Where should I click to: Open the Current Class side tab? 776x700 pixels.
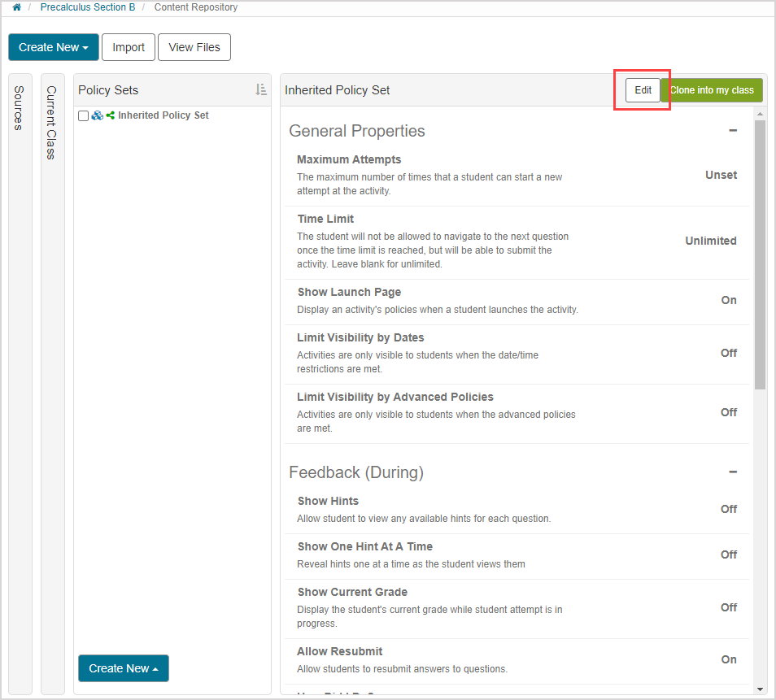(52, 122)
